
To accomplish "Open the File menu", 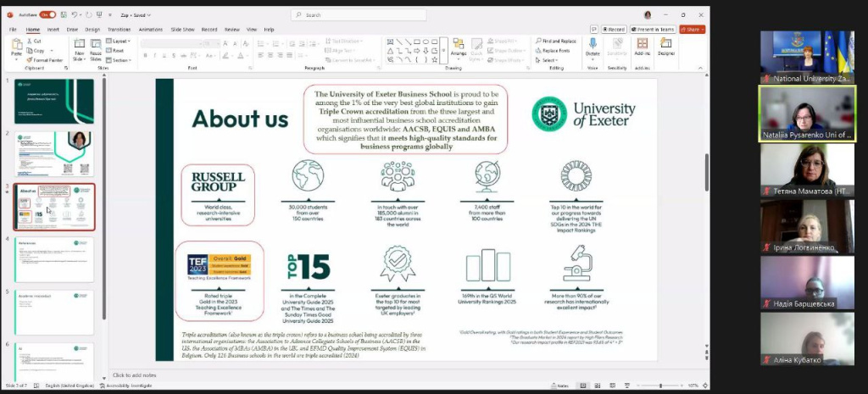I will [x=13, y=30].
